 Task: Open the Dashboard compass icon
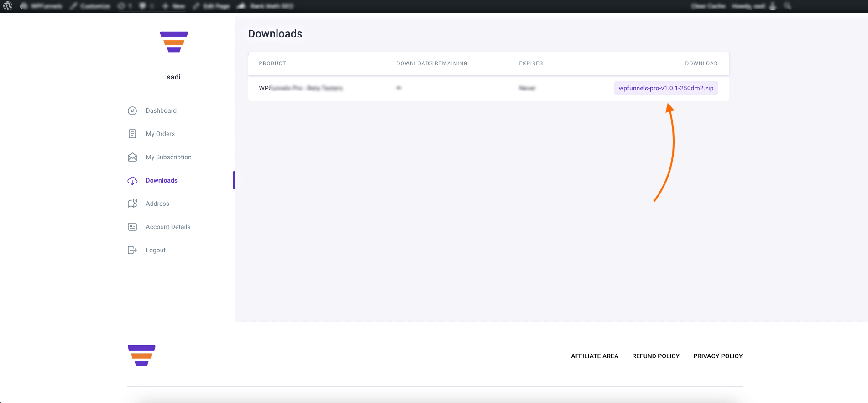[x=132, y=110]
